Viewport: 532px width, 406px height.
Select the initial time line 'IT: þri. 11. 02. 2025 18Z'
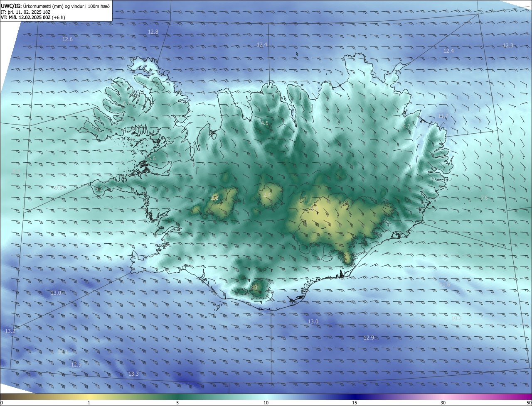pos(26,12)
